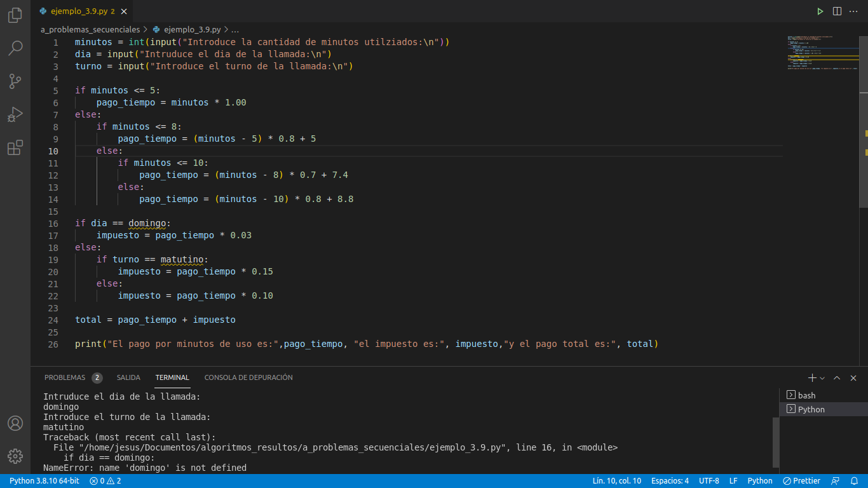Viewport: 868px width, 488px height.
Task: Click underlined 'domingo' on line 16
Action: tap(147, 224)
